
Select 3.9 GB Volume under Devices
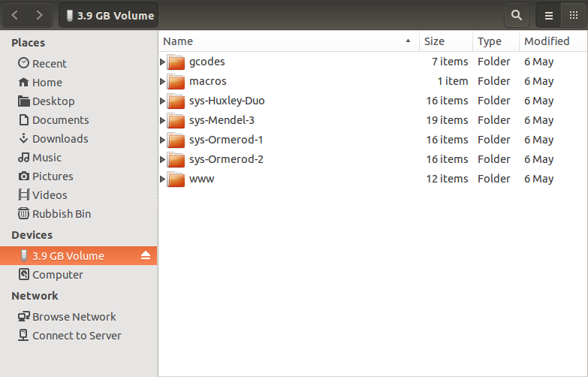pos(78,255)
